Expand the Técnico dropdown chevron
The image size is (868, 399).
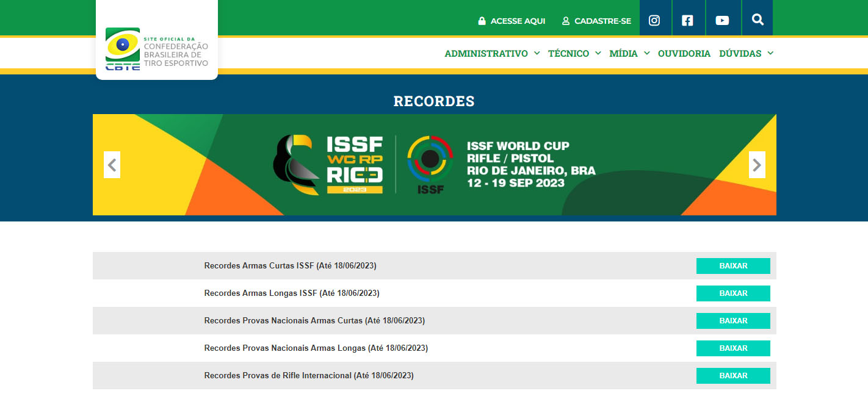(598, 53)
